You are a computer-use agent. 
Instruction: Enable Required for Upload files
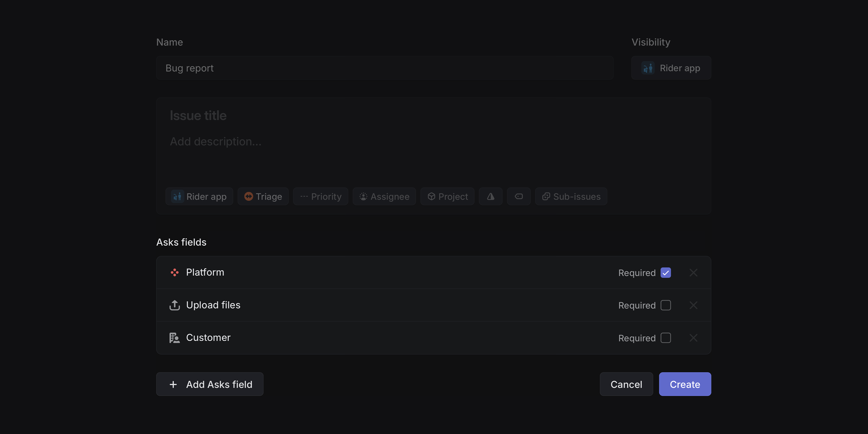(665, 305)
